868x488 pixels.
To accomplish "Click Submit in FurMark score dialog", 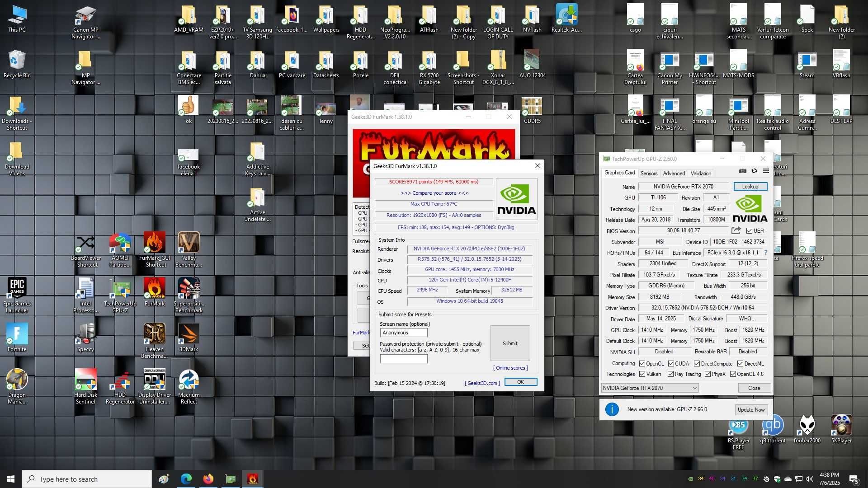I will (x=510, y=343).
